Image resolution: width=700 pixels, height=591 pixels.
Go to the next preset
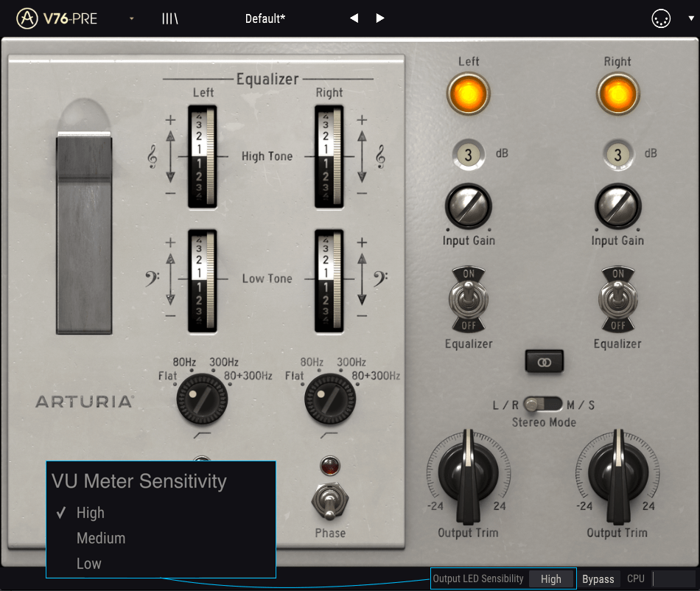(x=380, y=18)
